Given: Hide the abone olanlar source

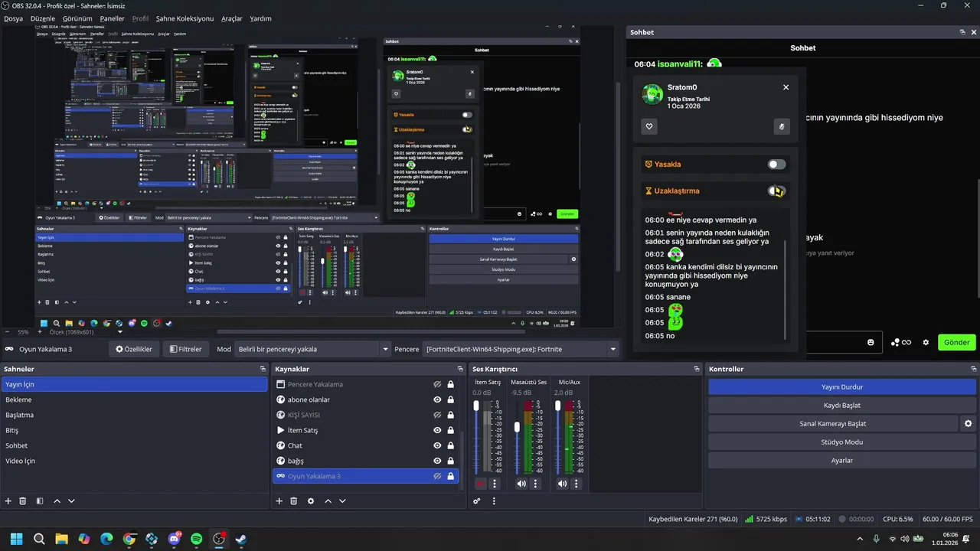Looking at the screenshot, I should click(x=437, y=399).
